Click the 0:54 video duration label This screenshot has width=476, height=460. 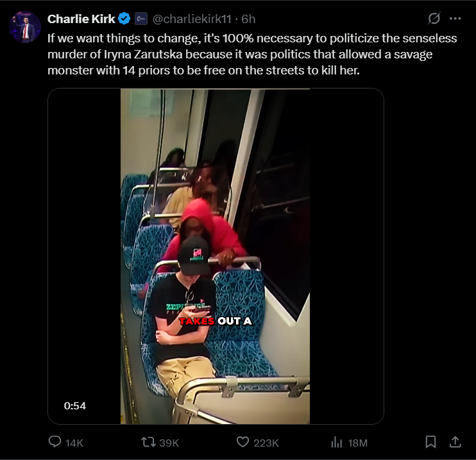(75, 405)
